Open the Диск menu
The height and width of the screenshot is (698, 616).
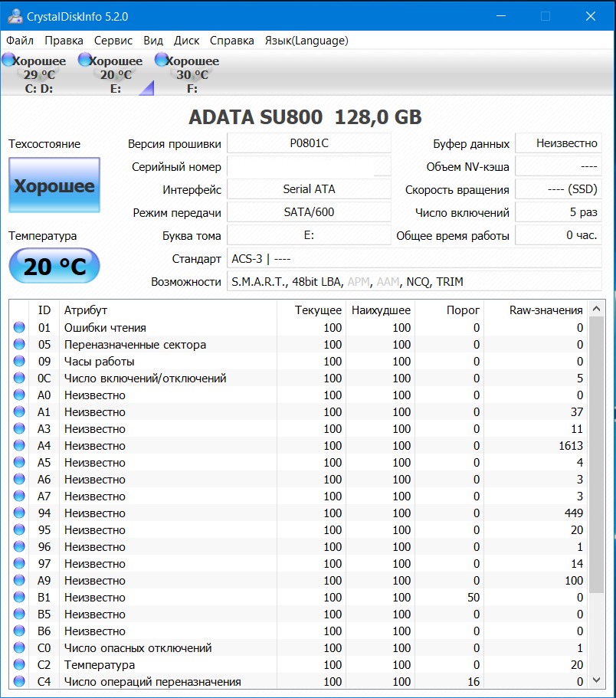[186, 41]
